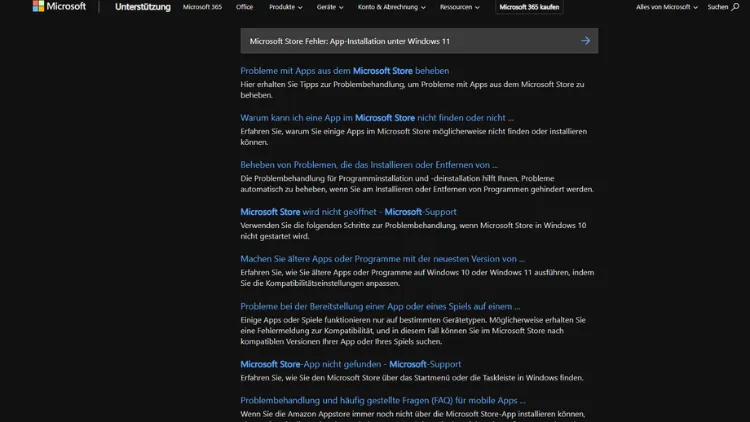Click the Microsoft logo icon
Screen dimensions: 750x422
[38, 6]
